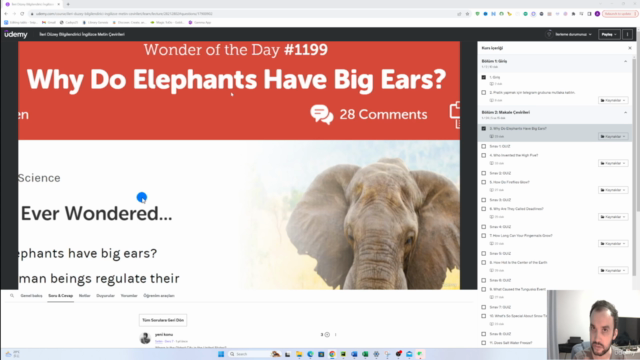Screen dimensions: 640x360
Task: Click the Udemy logo
Action: [16, 34]
